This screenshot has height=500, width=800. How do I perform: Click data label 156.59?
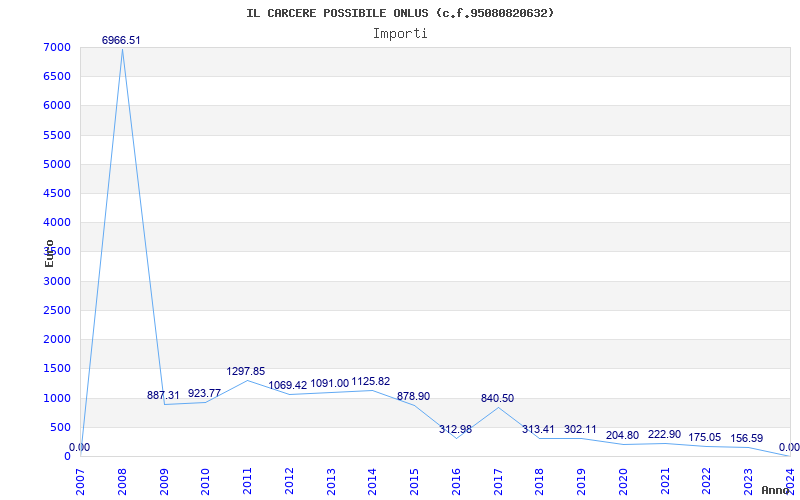tap(746, 439)
